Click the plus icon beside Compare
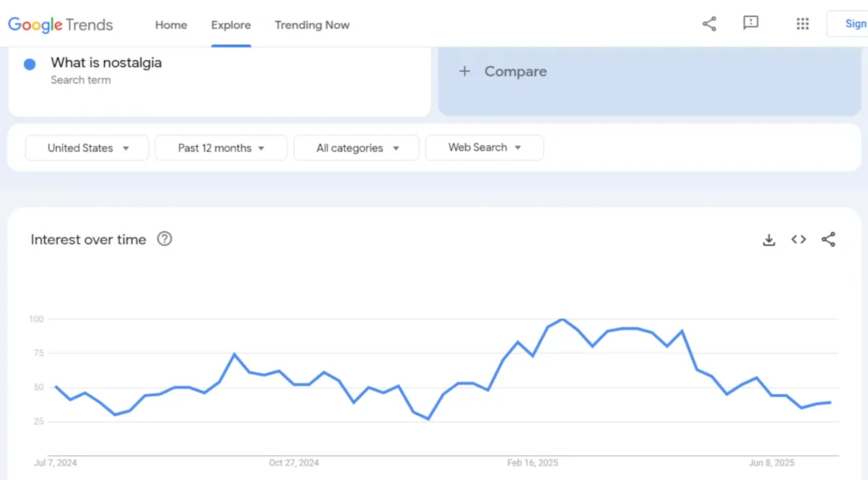 click(465, 71)
